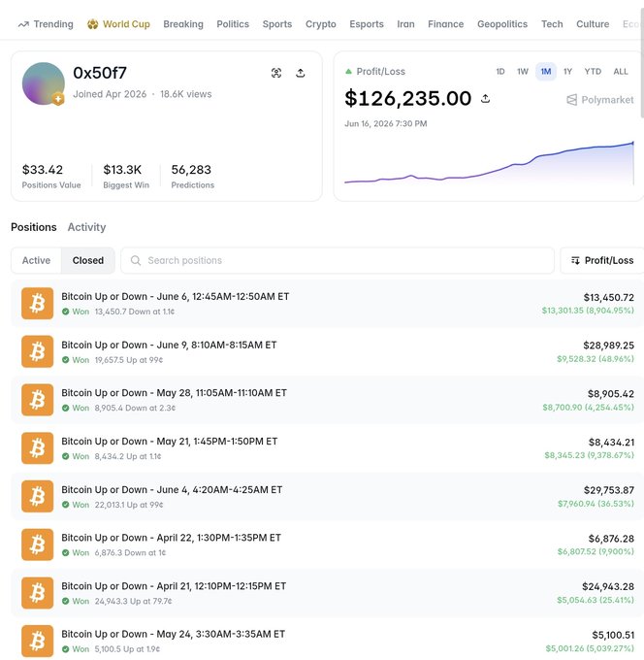Open the World Cup category
This screenshot has width=644, height=660.
coord(118,24)
